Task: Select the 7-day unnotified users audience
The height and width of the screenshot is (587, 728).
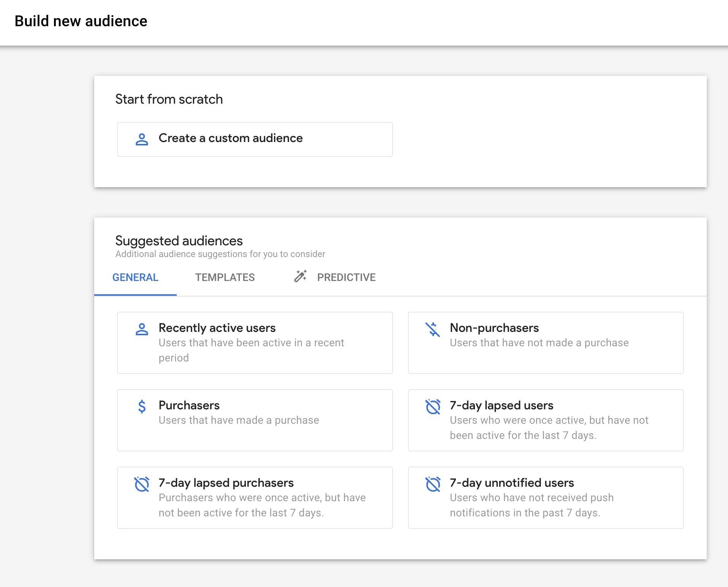Action: click(546, 498)
